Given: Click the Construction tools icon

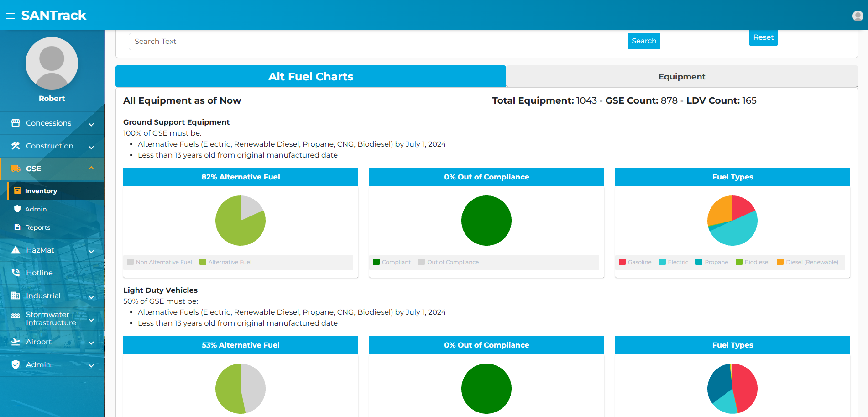Looking at the screenshot, I should tap(16, 146).
